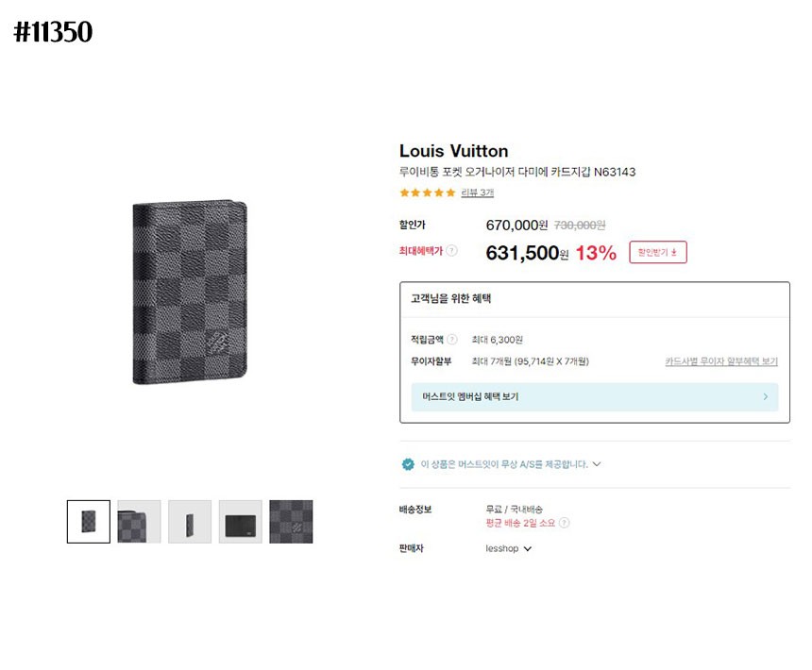The image size is (812, 670).
Task: Click help icon next to 최대혜택가
Action: point(451,251)
